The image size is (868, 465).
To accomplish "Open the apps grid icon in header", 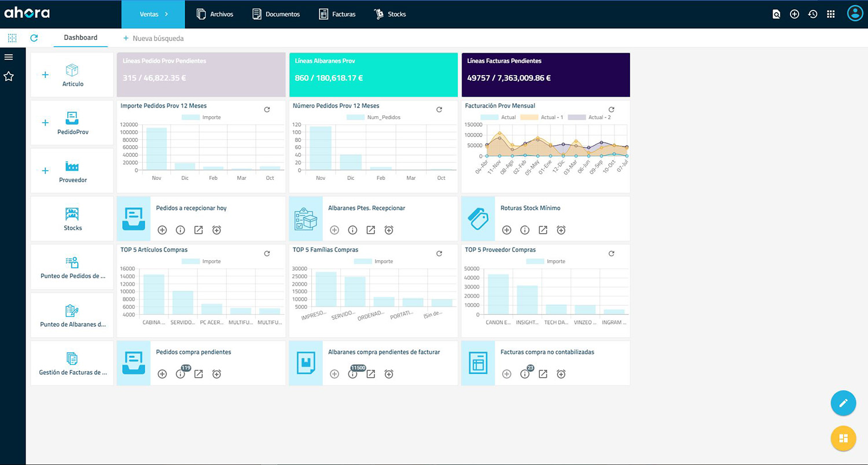I will coord(831,14).
